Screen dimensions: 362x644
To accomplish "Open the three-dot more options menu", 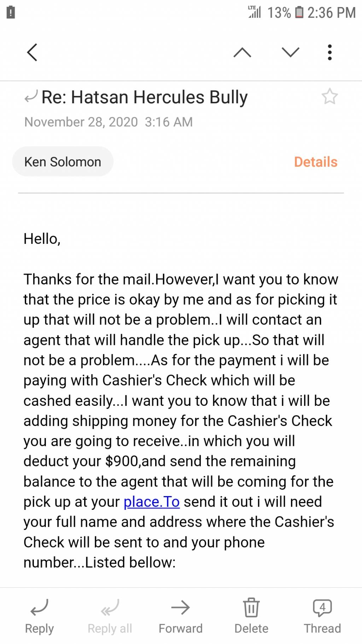I will tap(330, 52).
